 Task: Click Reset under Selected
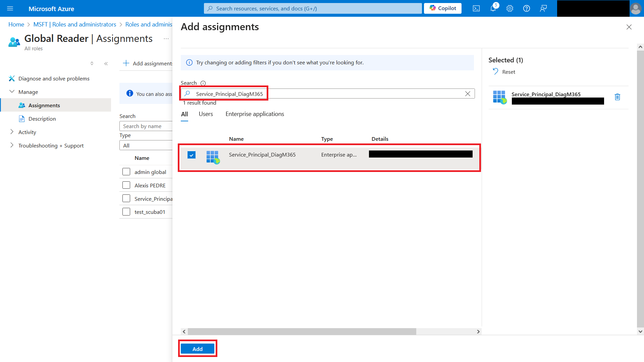(x=504, y=72)
